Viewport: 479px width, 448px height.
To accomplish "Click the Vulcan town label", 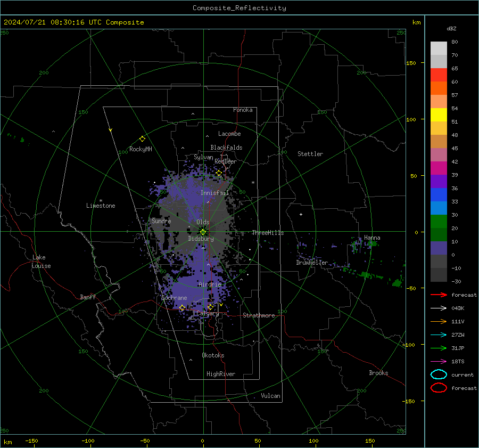I will coord(270,396).
